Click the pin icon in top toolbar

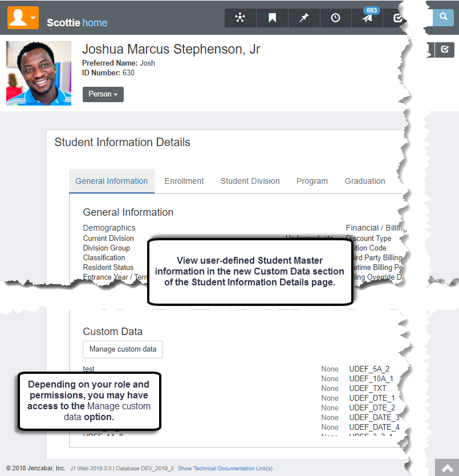click(304, 18)
